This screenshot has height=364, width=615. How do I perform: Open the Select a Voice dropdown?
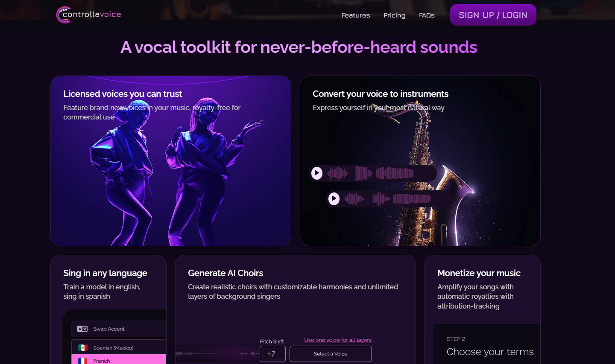(x=331, y=354)
